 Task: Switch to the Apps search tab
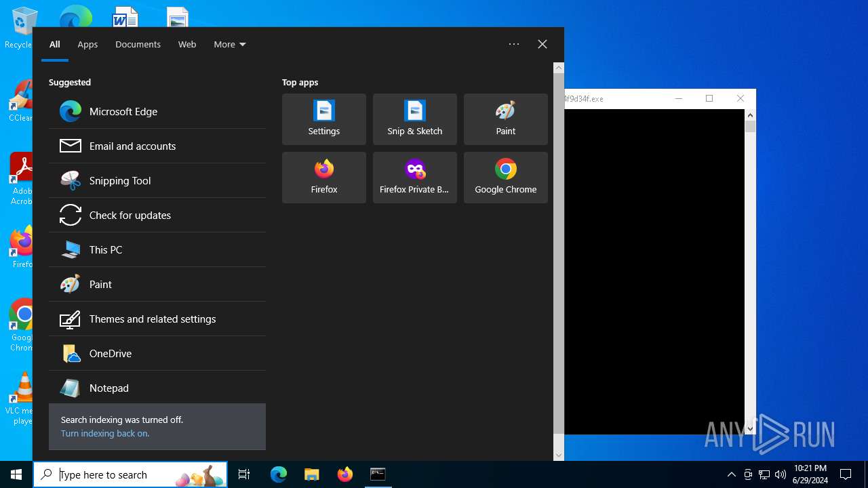(x=87, y=44)
